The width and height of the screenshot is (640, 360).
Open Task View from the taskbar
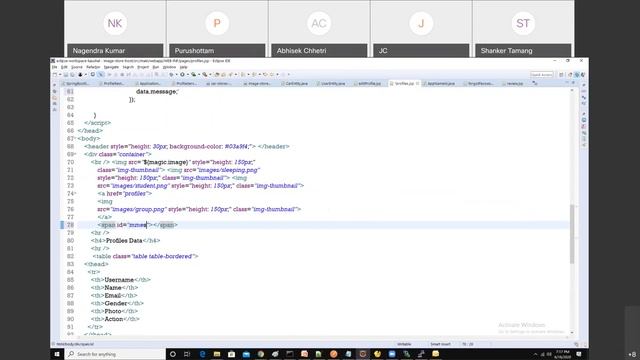pyautogui.click(x=187, y=354)
